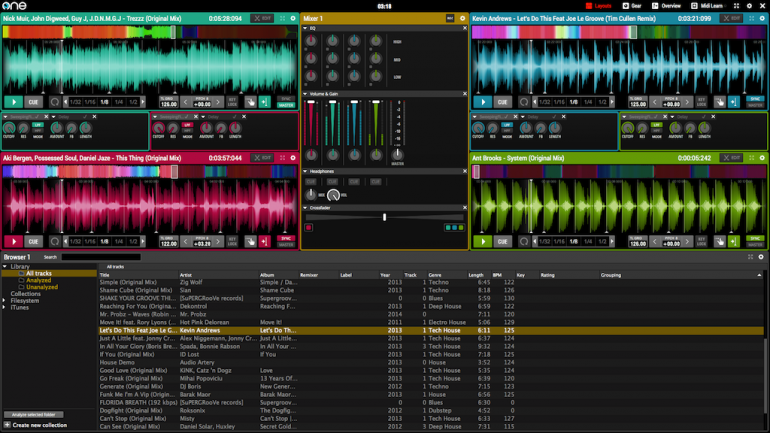The image size is (770, 433).
Task: Activate Midi Learn in the top bar
Action: 707,6
